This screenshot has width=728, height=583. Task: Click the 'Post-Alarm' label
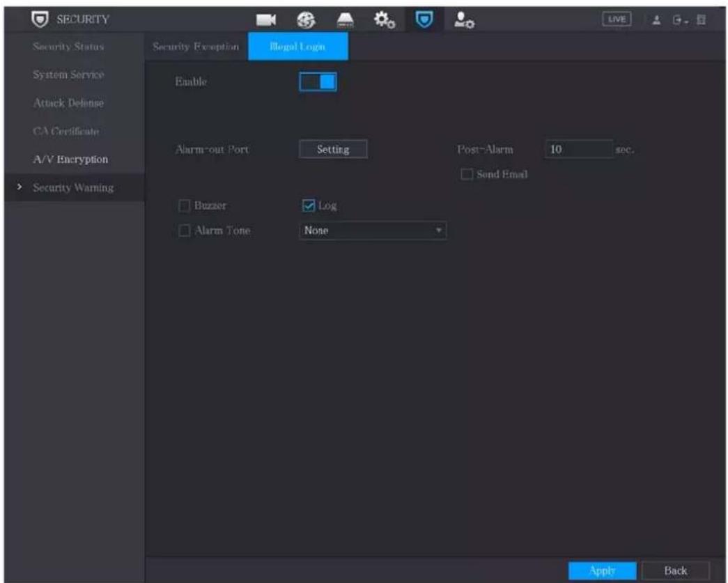[485, 150]
